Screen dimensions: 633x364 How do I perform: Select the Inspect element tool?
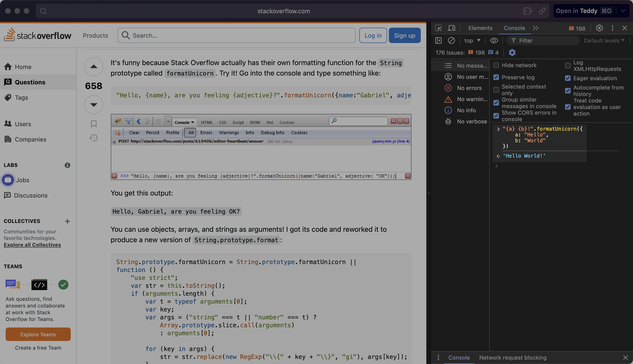click(438, 28)
